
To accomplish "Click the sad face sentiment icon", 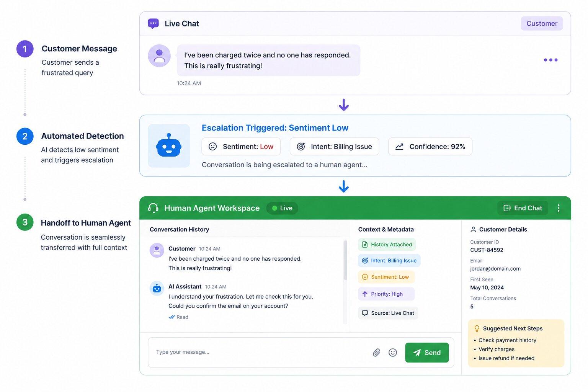I will [213, 147].
